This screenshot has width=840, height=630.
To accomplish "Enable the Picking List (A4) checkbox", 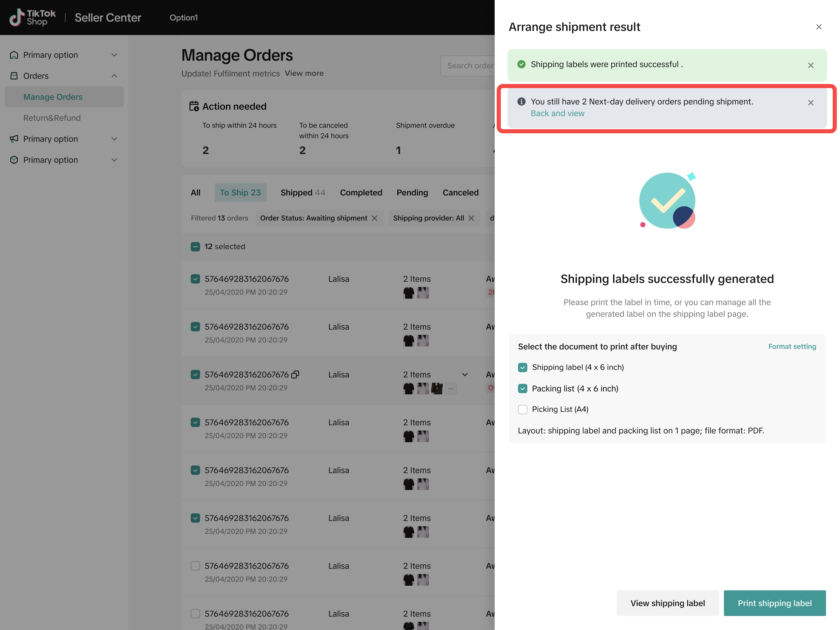I will click(x=523, y=409).
